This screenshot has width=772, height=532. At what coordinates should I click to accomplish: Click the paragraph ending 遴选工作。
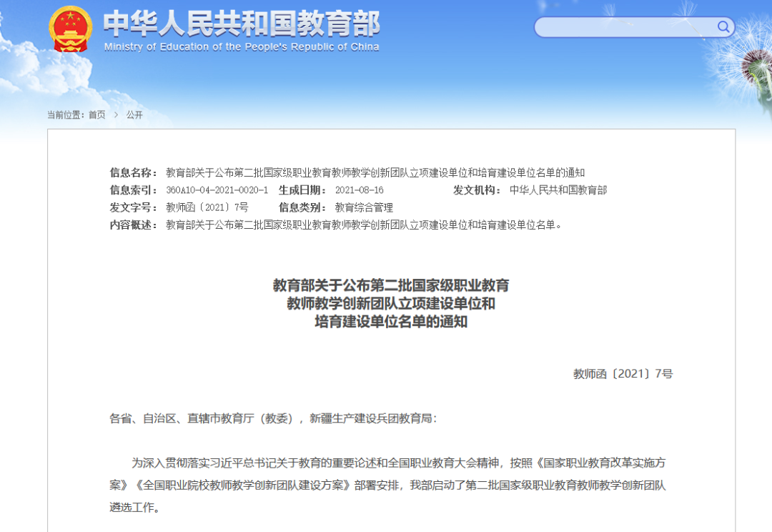[x=134, y=508]
